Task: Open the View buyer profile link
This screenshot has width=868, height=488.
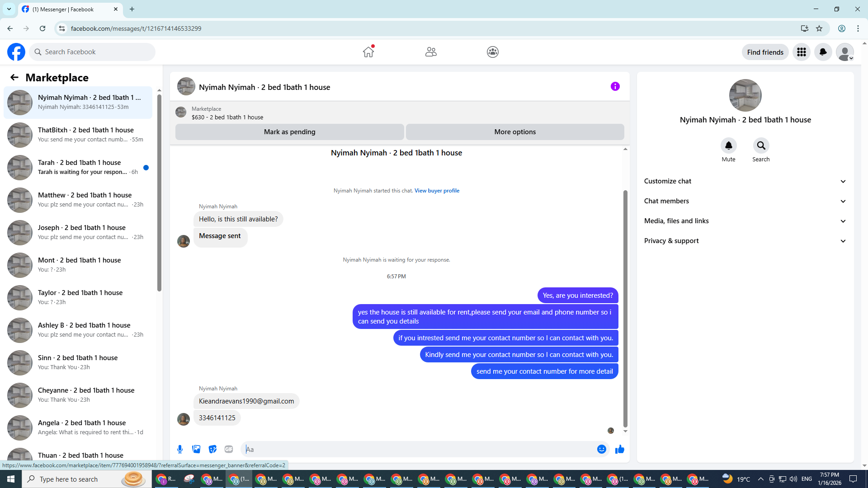Action: click(x=437, y=191)
